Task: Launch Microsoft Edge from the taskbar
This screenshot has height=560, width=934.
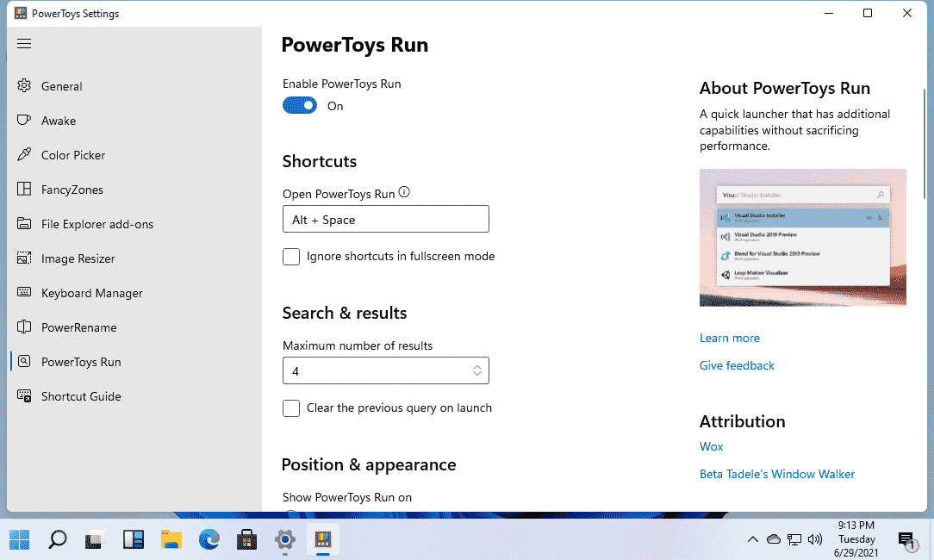Action: point(209,539)
